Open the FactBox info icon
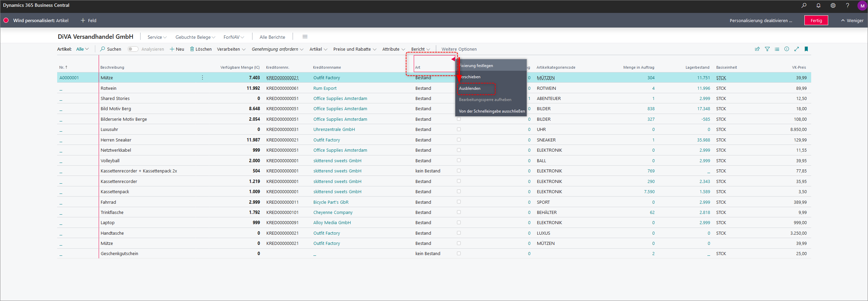868x301 pixels. coord(787,49)
